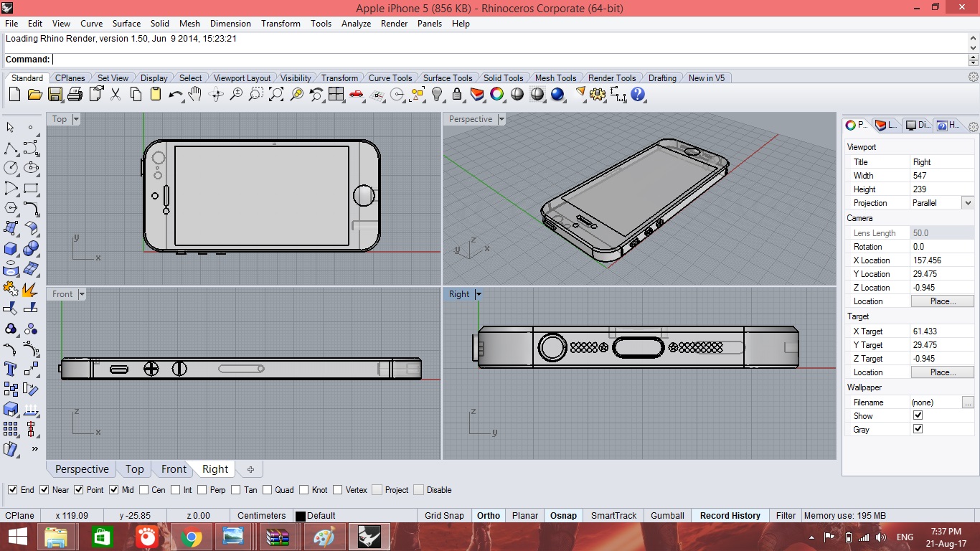Click the light bulb hide objects icon
The image size is (980, 551).
click(x=437, y=94)
